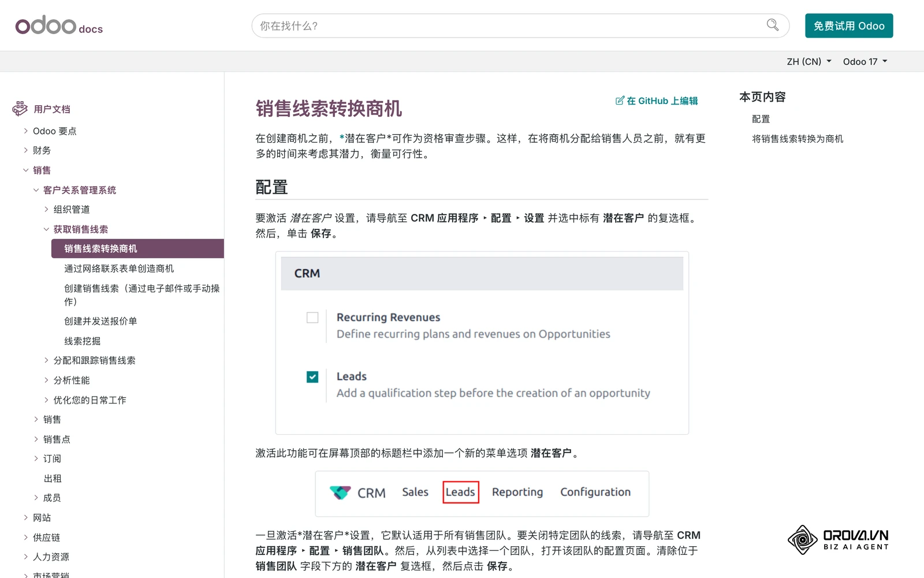Expand the 分配和跟踪销售线索 chevron
Screen dimensions: 924x578
click(46, 360)
